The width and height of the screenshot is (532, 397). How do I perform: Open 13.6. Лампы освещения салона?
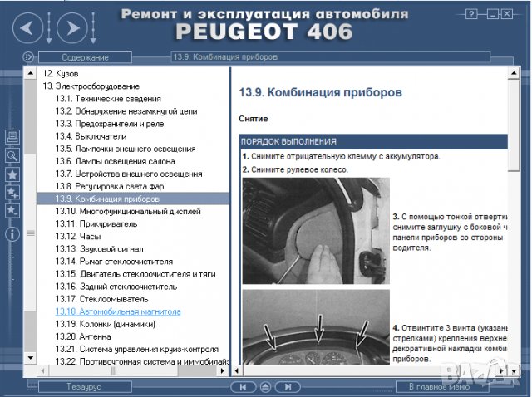(116, 161)
